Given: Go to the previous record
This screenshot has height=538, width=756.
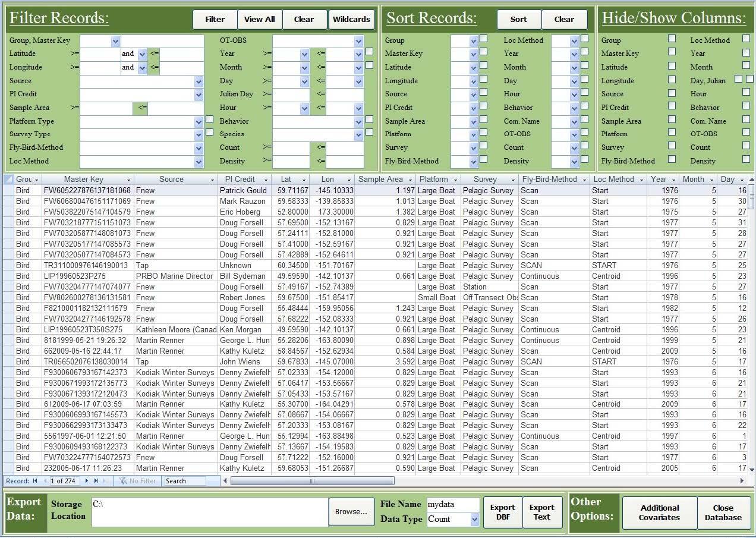Looking at the screenshot, I should tap(45, 481).
